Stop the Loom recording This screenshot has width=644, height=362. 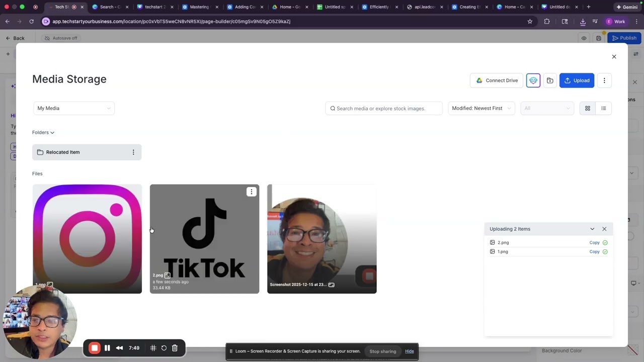tap(95, 348)
